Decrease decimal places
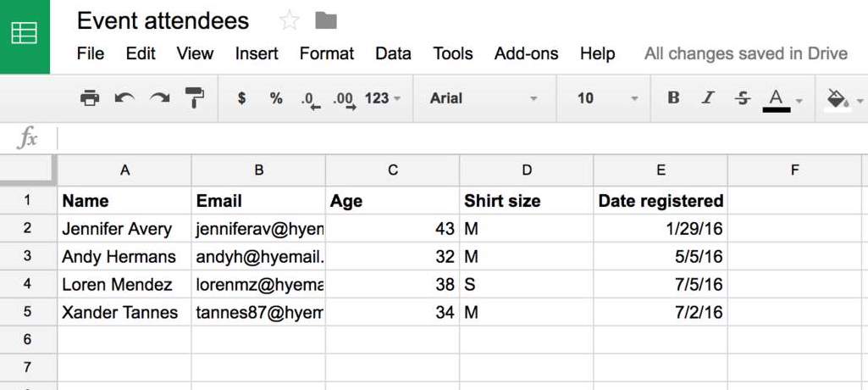Viewport: 868px width, 390px height. (310, 99)
